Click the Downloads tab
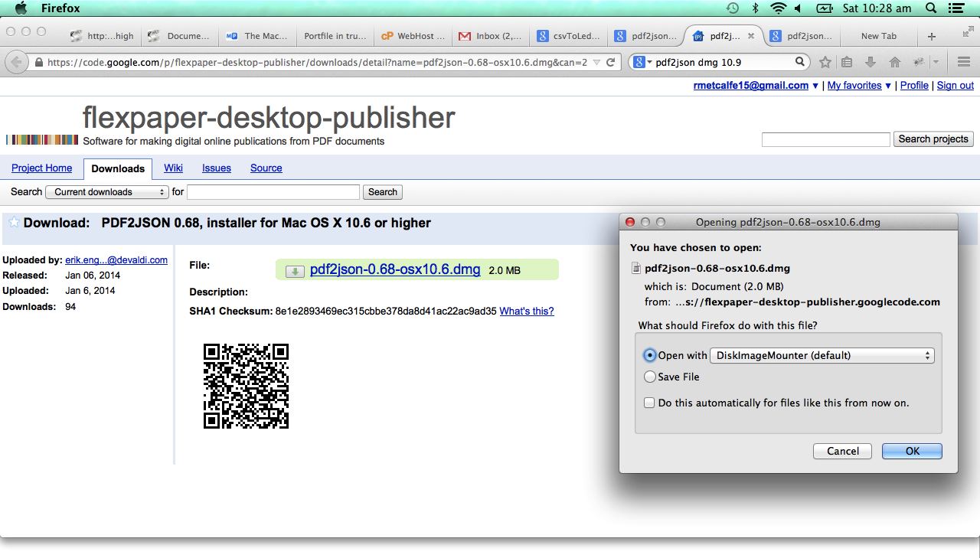Viewport: 980px width, 558px height. click(x=118, y=168)
